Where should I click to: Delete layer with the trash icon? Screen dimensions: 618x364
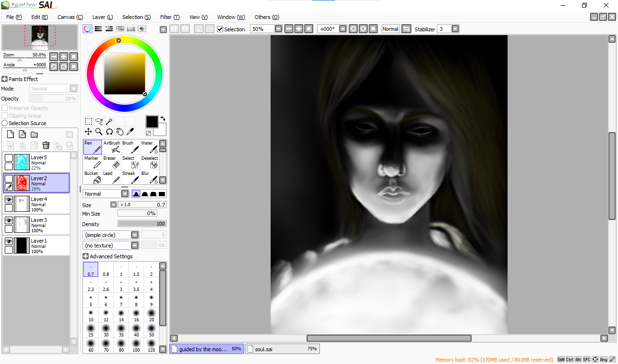[46, 146]
